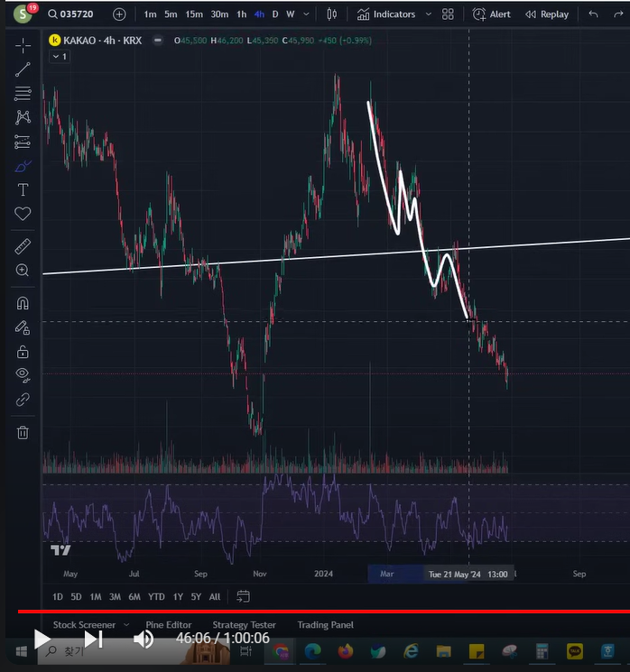Open the heart icons tool
This screenshot has width=630, height=672.
click(23, 214)
